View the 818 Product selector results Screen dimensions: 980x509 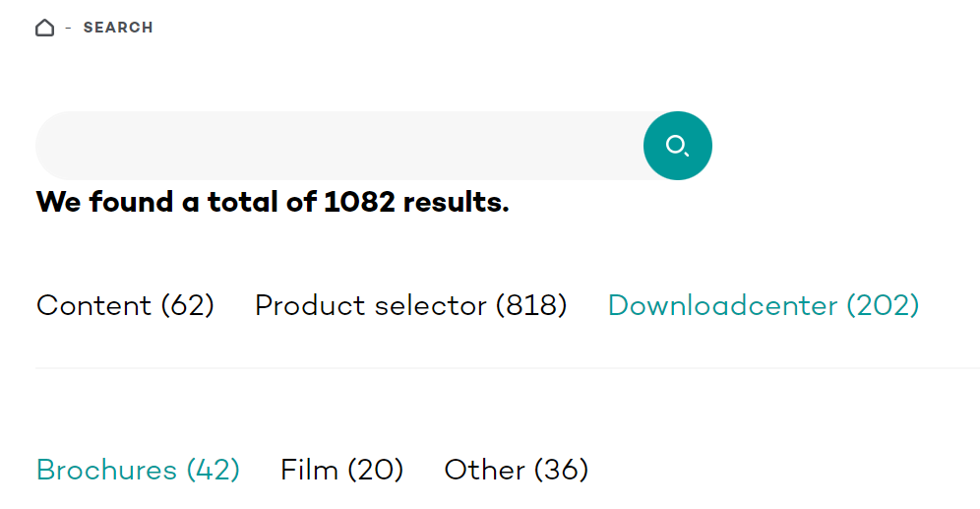410,306
